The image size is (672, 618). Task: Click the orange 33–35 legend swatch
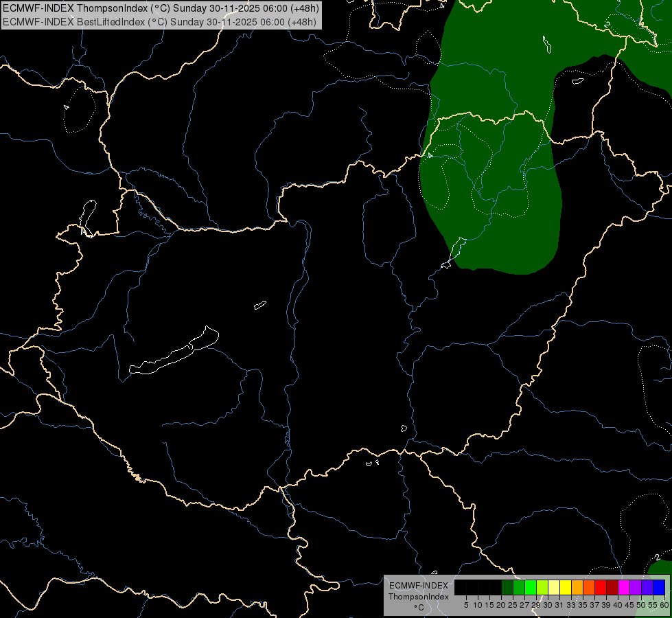point(577,587)
